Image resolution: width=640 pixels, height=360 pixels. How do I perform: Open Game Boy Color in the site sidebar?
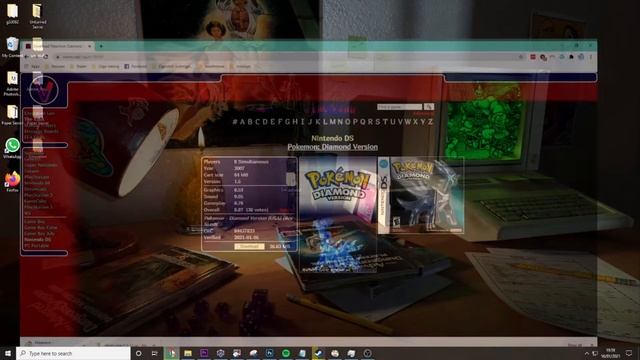pos(40,227)
